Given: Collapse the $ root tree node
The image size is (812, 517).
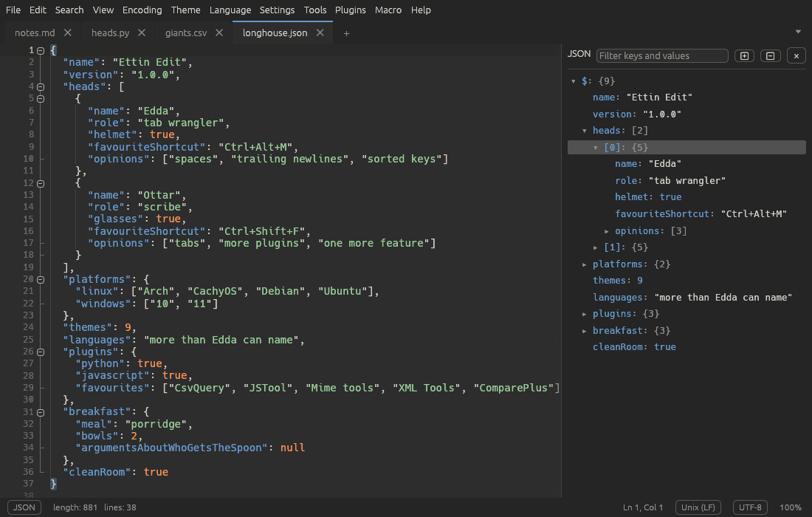Looking at the screenshot, I should pyautogui.click(x=574, y=81).
